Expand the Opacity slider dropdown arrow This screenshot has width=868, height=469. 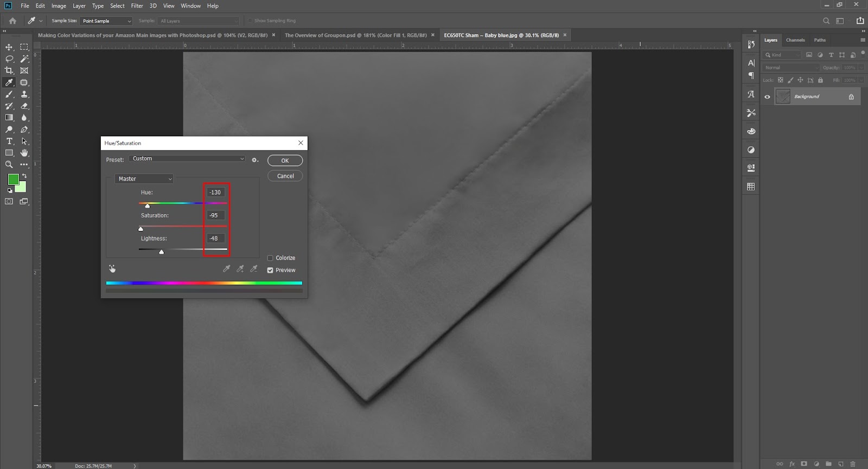pyautogui.click(x=861, y=68)
